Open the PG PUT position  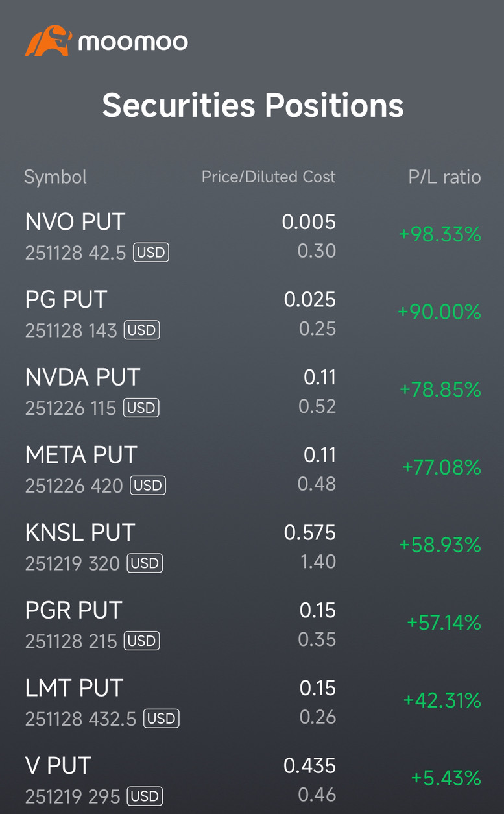coord(252,313)
